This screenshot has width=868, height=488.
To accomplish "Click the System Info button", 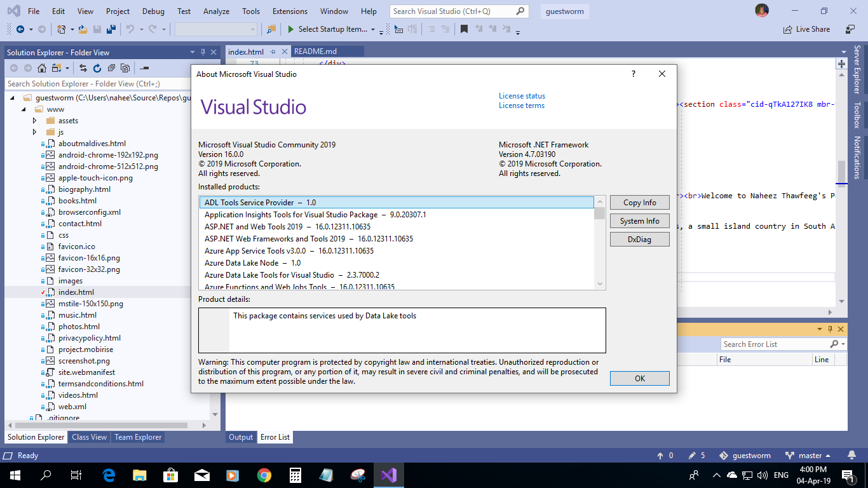I will point(640,221).
